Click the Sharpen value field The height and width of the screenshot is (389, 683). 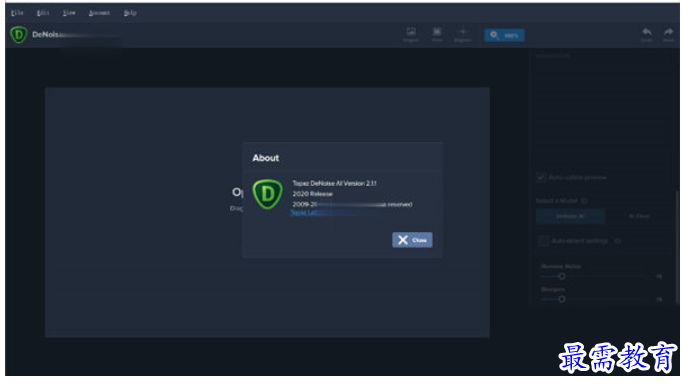659,299
